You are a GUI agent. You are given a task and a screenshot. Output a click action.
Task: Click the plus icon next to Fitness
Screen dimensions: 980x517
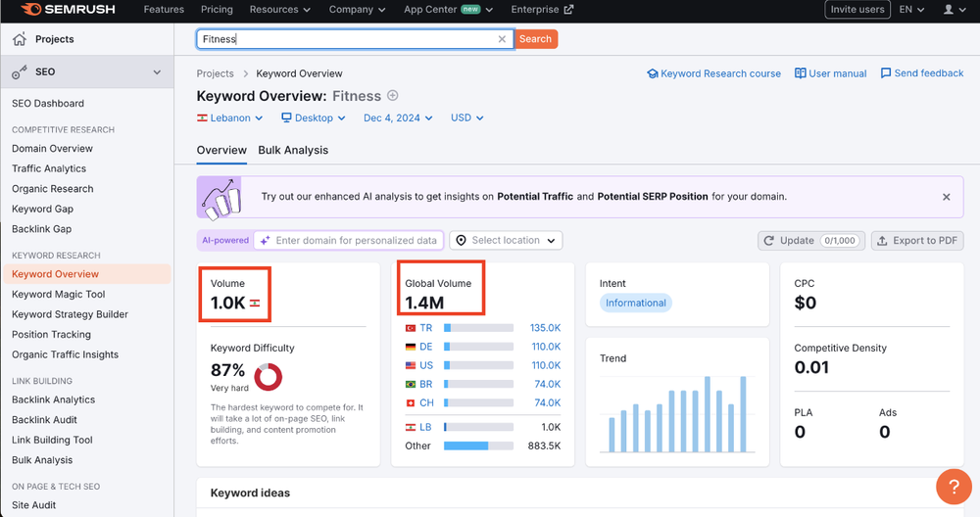(x=393, y=96)
